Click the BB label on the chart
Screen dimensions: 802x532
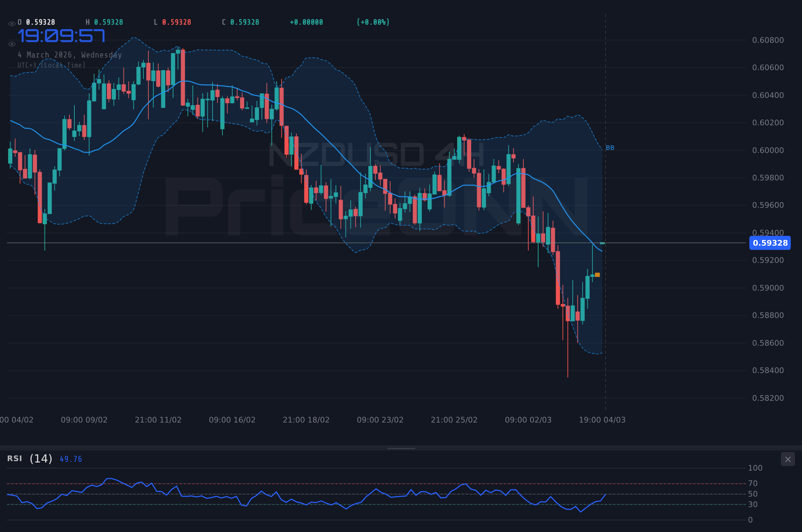[x=610, y=148]
